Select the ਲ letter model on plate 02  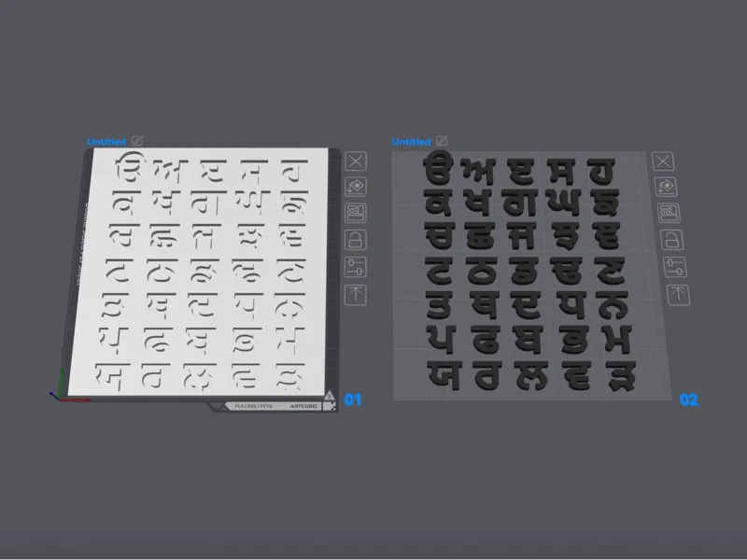[x=532, y=376]
